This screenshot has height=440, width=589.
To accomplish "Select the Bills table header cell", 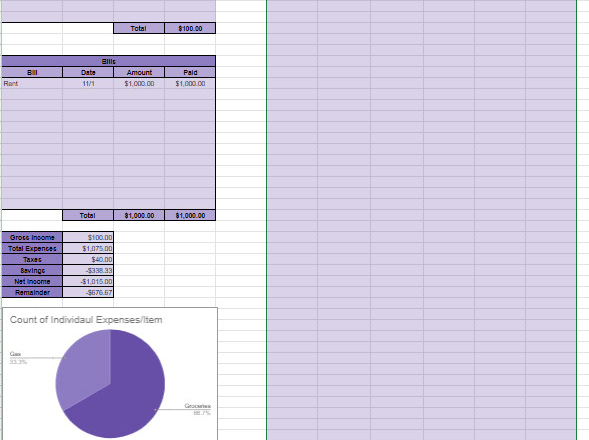I will coord(109,61).
